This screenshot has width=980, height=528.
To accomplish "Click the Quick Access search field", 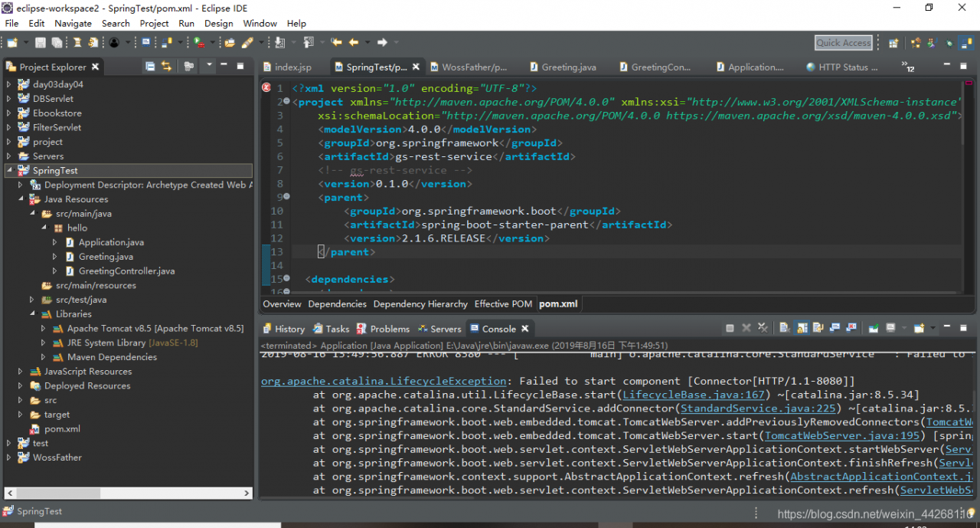I will tap(843, 43).
